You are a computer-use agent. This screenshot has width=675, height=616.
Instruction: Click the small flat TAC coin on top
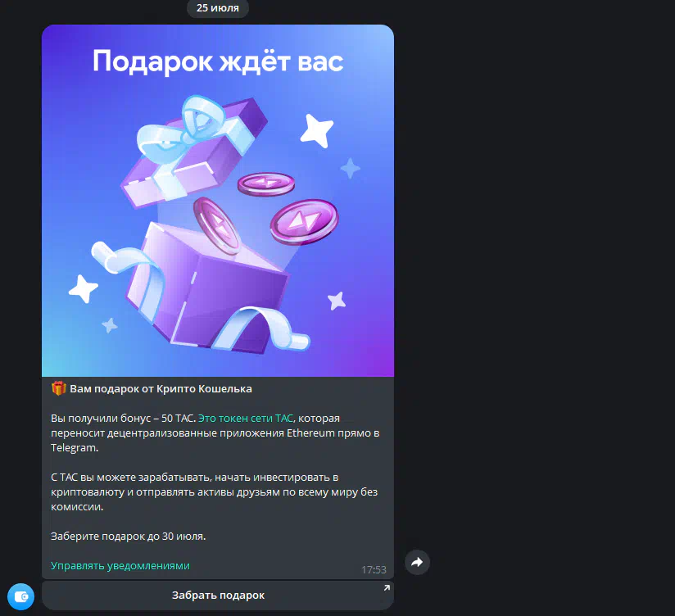tap(266, 184)
